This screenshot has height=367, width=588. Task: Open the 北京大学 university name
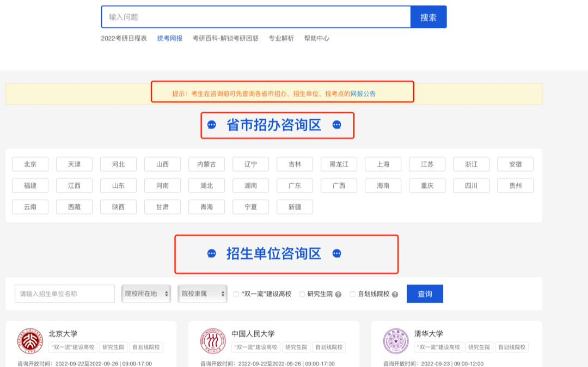tap(63, 334)
